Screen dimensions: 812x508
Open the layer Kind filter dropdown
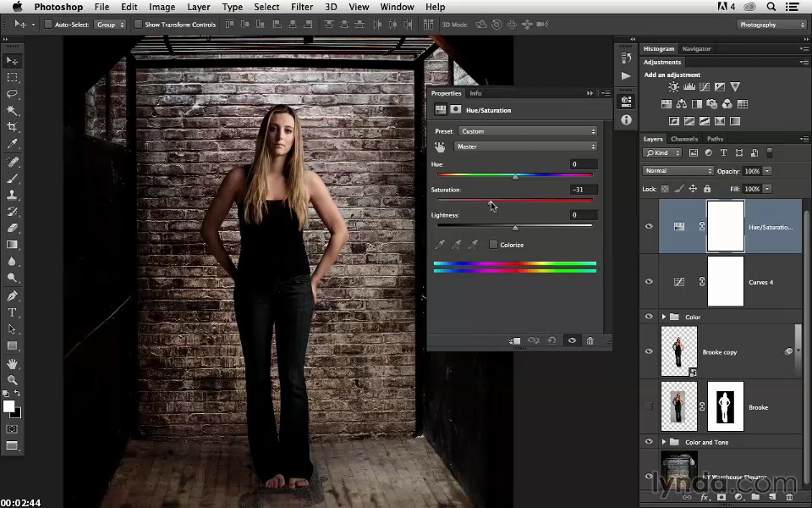click(x=662, y=153)
